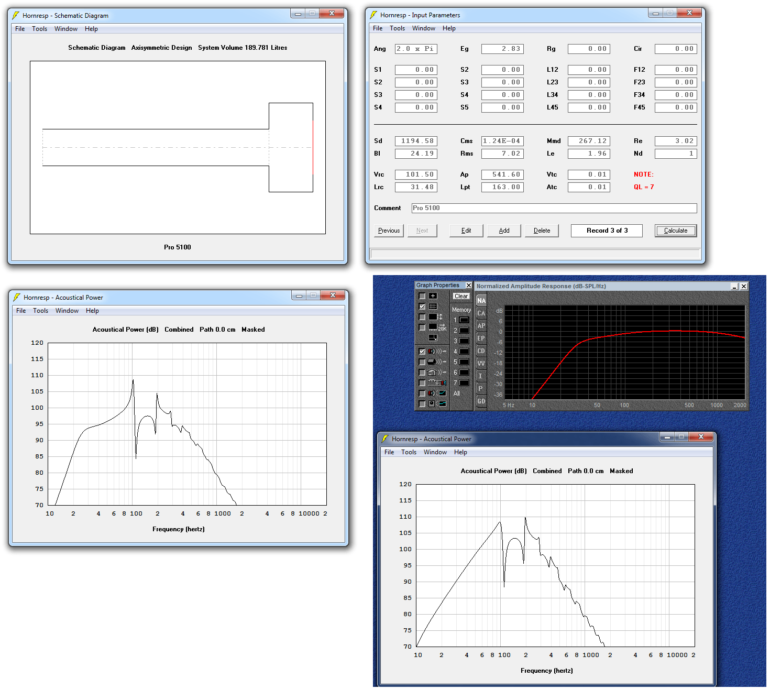Uncheck the grid lines checkbox

pyautogui.click(x=422, y=306)
